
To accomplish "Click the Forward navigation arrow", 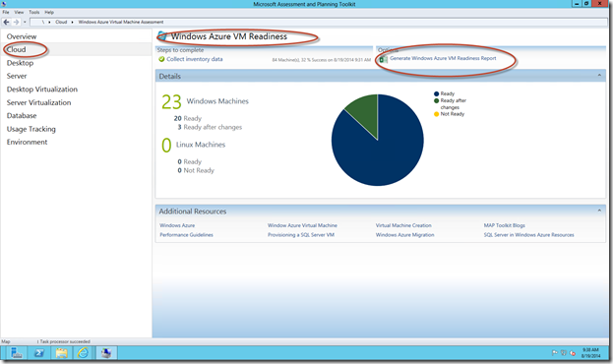I will coord(16,22).
